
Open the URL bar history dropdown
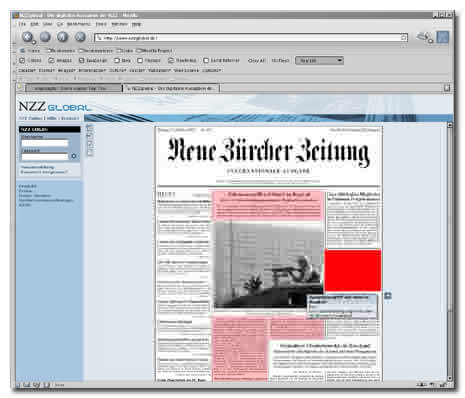pyautogui.click(x=404, y=38)
